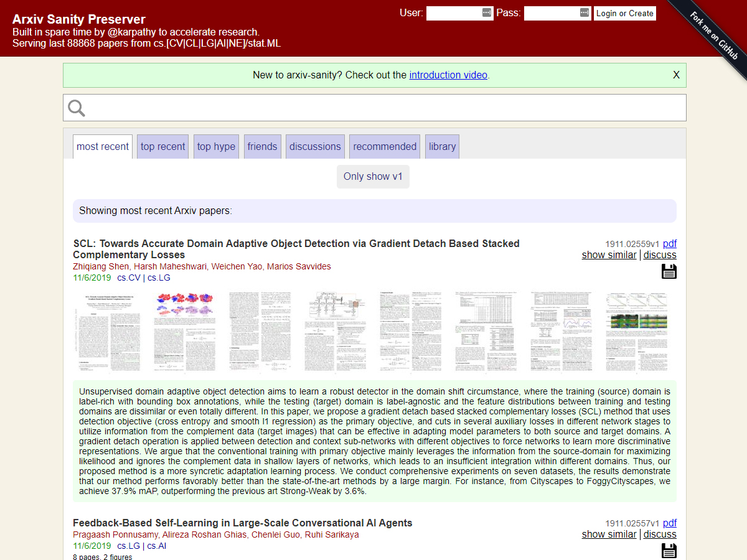This screenshot has height=560, width=747.
Task: Focus the paper search input field
Action: click(x=386, y=108)
